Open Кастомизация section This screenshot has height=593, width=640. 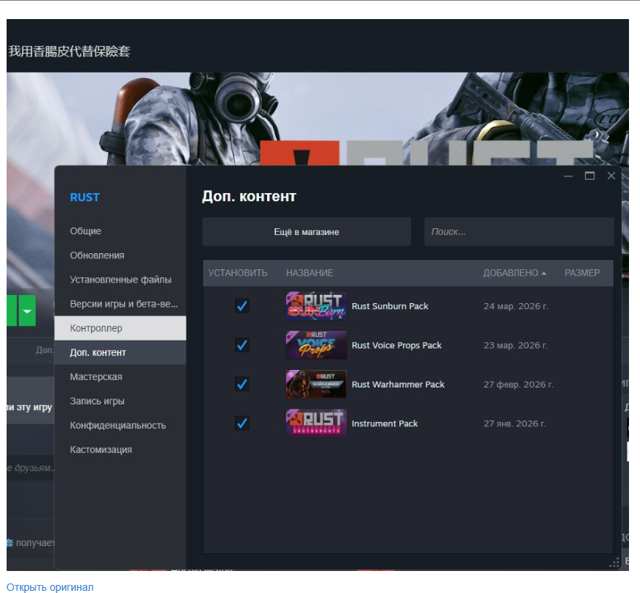click(120, 449)
